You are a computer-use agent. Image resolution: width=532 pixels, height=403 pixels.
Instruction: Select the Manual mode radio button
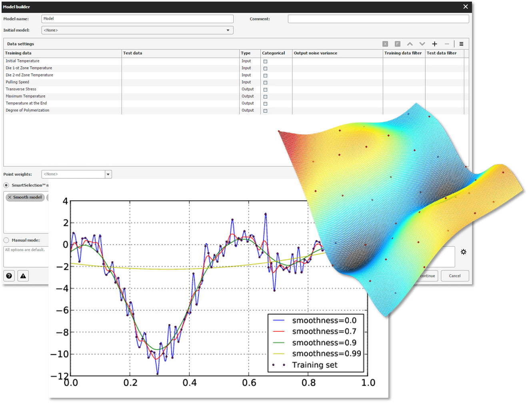pos(6,240)
